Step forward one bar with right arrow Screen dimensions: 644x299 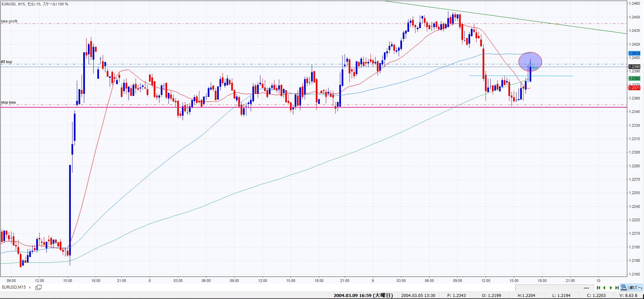tap(611, 288)
